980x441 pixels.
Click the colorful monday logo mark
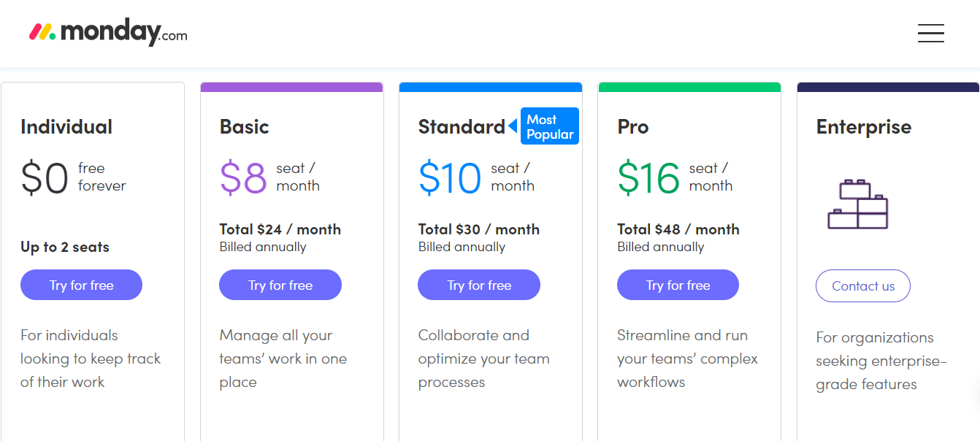point(42,32)
